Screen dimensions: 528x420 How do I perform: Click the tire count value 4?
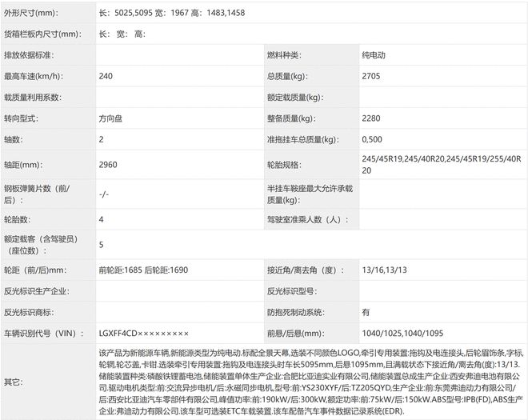[101, 219]
